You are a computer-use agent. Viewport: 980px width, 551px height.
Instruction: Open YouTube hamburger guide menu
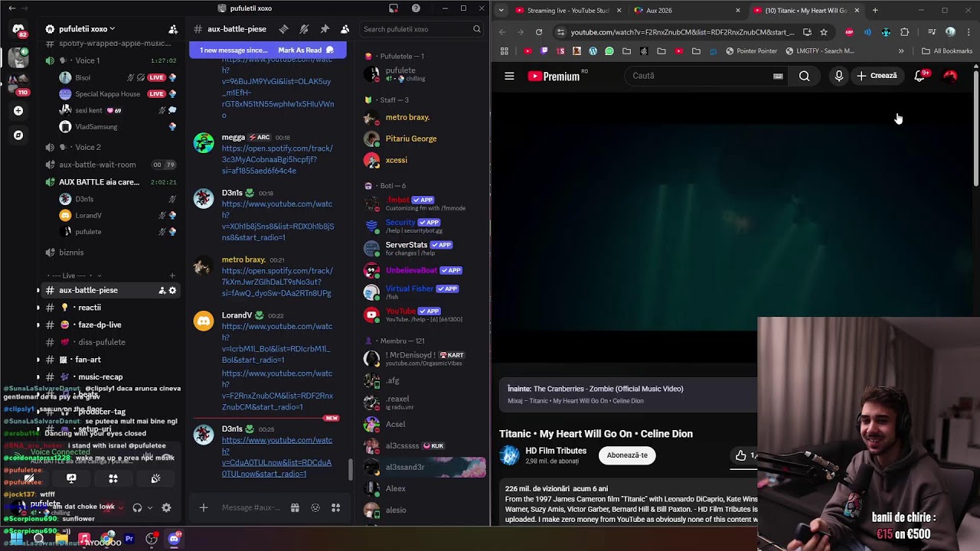pyautogui.click(x=509, y=76)
